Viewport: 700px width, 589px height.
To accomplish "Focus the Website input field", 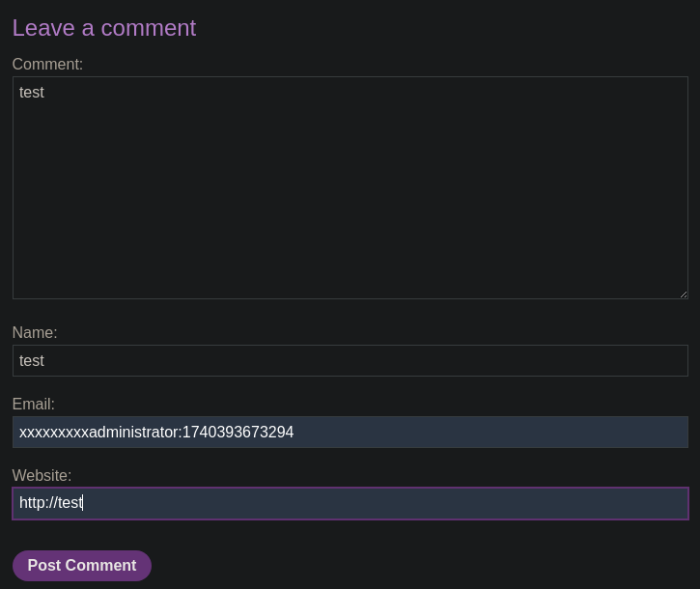I will [350, 503].
